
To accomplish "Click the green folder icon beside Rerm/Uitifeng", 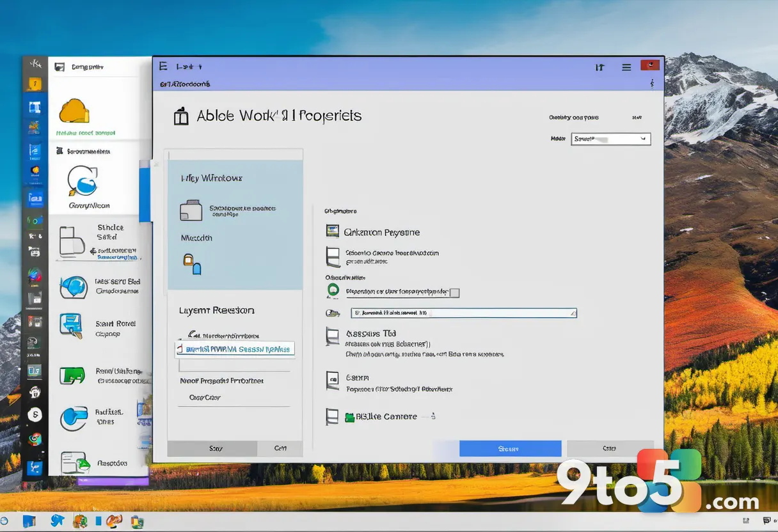I will [72, 375].
